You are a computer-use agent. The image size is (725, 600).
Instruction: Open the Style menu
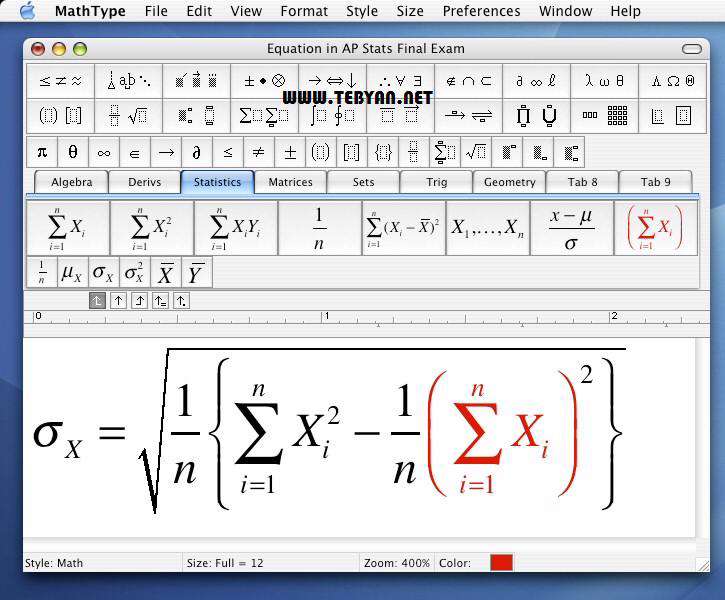tap(362, 11)
